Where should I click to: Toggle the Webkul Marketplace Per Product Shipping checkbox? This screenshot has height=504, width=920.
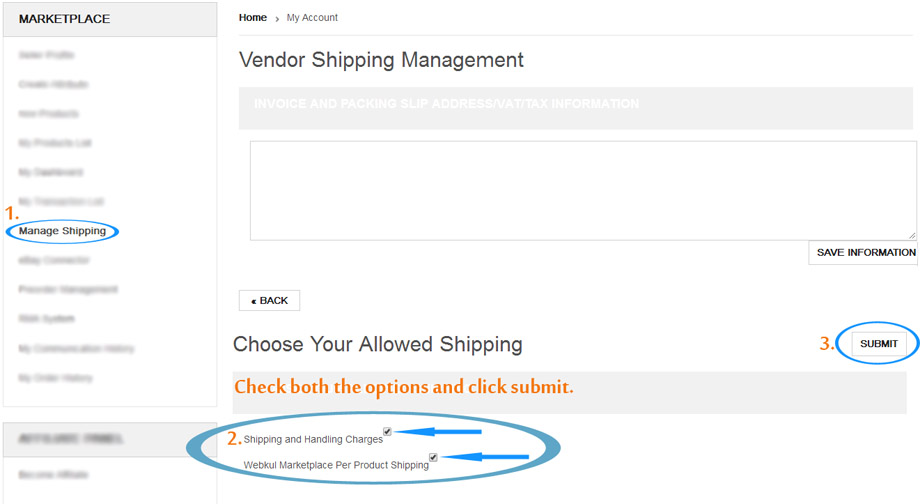pyautogui.click(x=433, y=457)
